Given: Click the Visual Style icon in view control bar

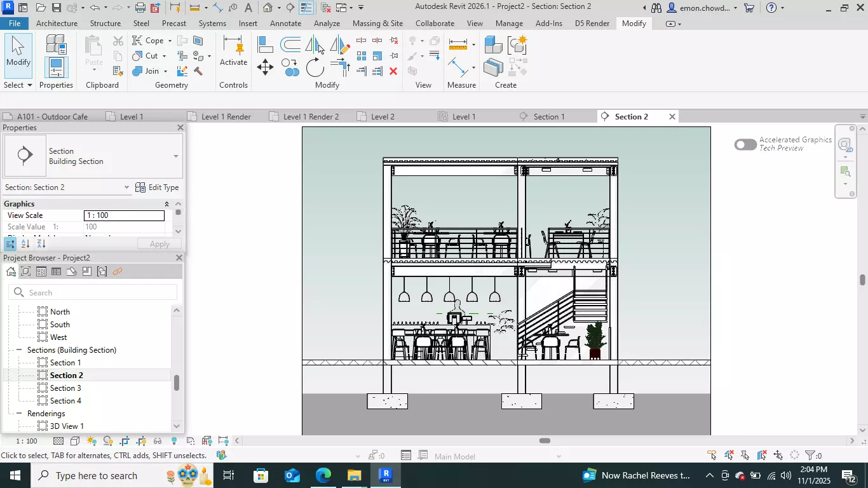Looking at the screenshot, I should (75, 441).
